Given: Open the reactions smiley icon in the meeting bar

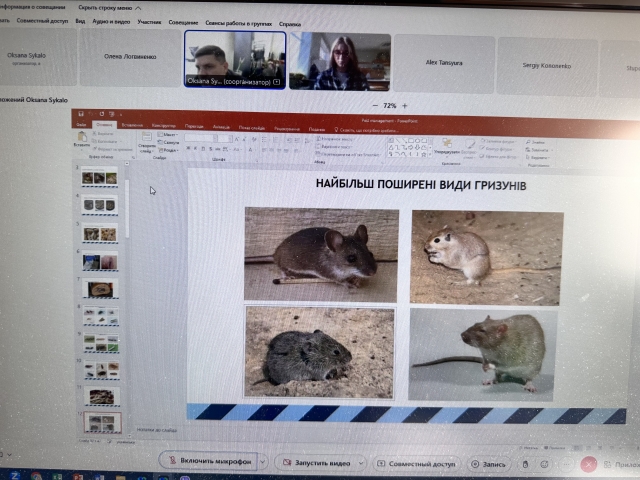Looking at the screenshot, I should 544,464.
